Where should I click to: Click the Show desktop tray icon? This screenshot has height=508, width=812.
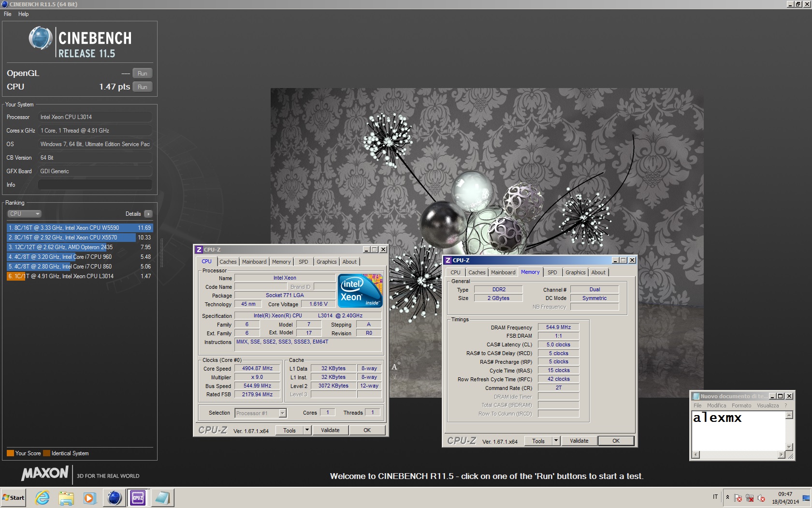tap(806, 498)
